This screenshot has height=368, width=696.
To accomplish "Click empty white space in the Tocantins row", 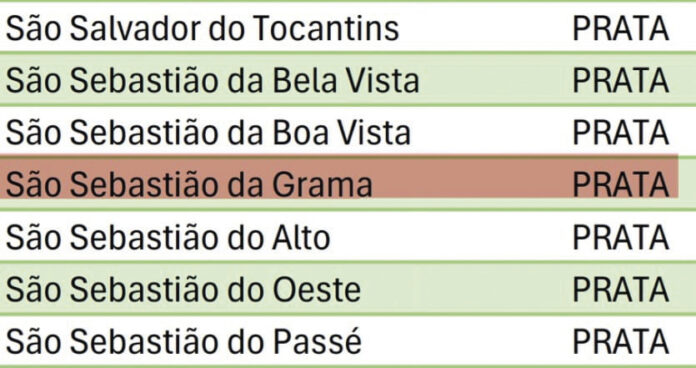I will click(486, 29).
